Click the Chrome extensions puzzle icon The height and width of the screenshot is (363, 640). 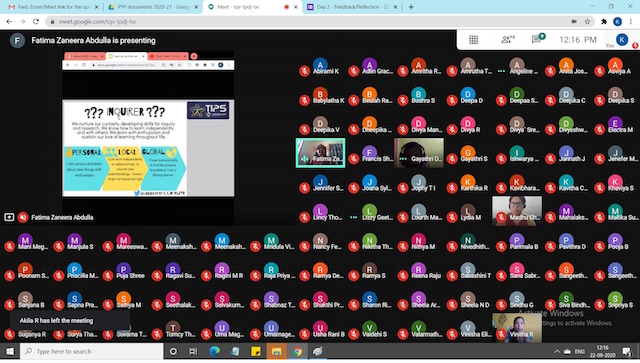604,22
